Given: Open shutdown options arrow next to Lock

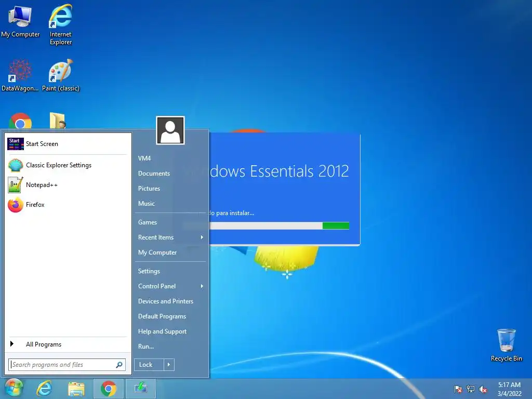Looking at the screenshot, I should (x=169, y=365).
